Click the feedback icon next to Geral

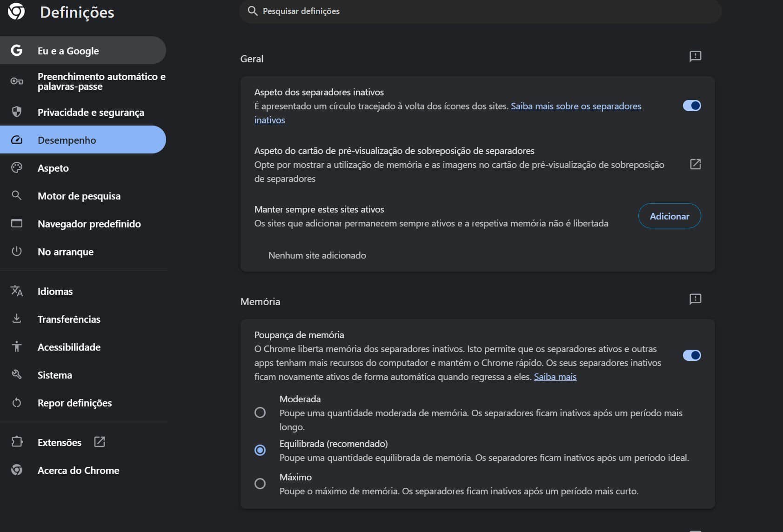[695, 57]
